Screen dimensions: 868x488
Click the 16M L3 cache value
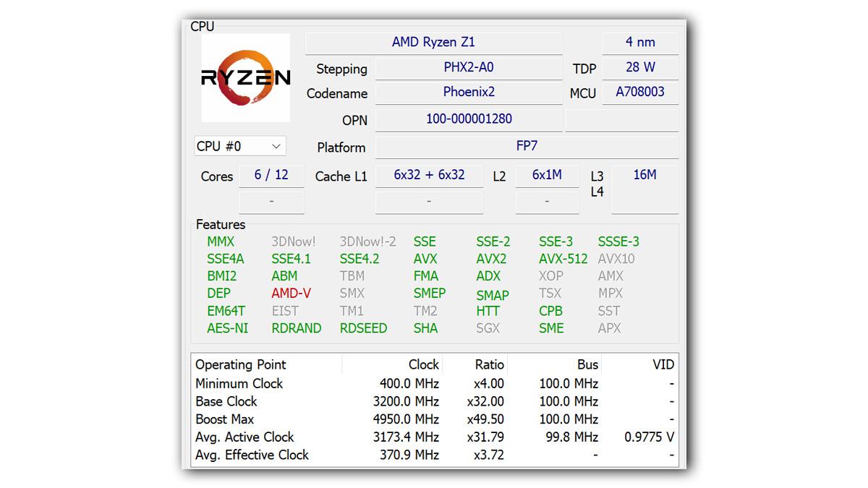[644, 176]
